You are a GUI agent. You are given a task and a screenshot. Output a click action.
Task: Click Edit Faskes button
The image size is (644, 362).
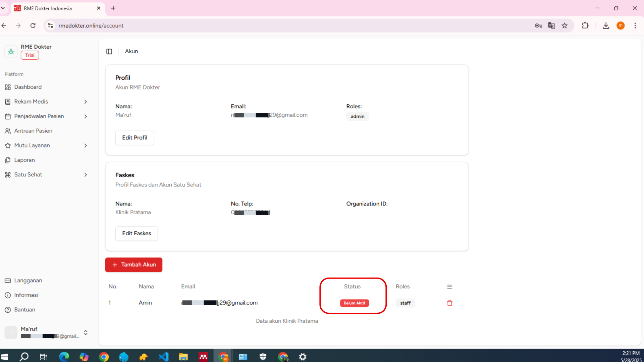click(x=137, y=234)
